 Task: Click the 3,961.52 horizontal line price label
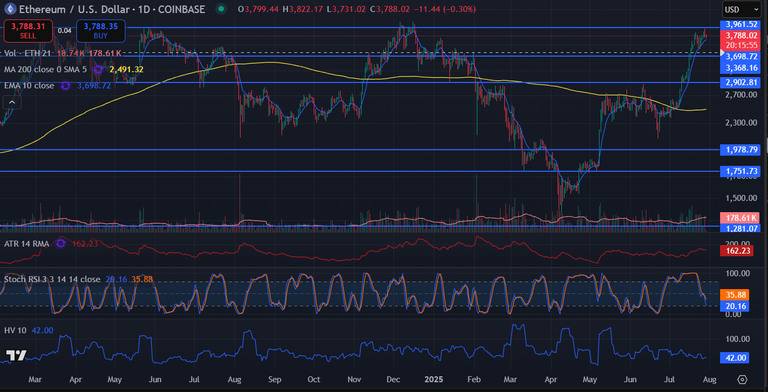741,24
